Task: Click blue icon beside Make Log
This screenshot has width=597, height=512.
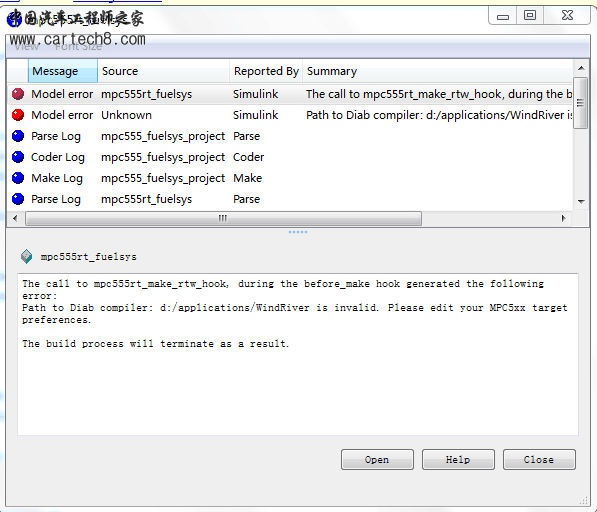Action: (x=18, y=178)
